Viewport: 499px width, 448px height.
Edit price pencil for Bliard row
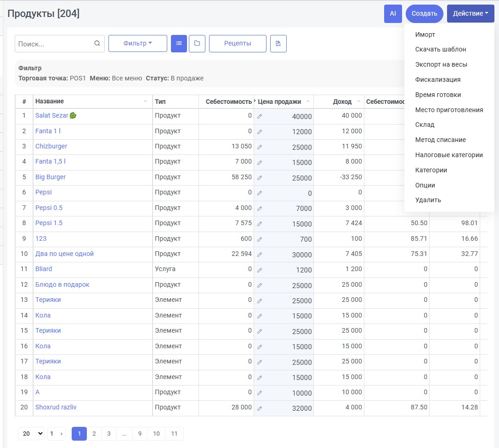click(260, 270)
